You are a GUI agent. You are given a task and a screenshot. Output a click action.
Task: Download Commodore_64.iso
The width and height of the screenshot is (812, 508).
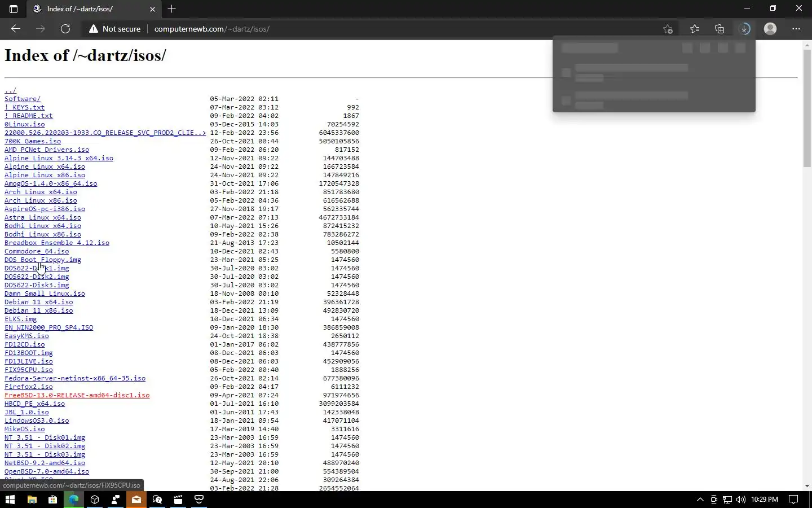coord(37,251)
